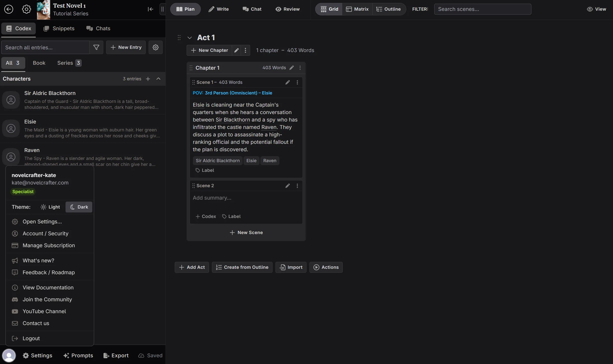
Task: Open Export from the bottom bar
Action: pyautogui.click(x=116, y=355)
